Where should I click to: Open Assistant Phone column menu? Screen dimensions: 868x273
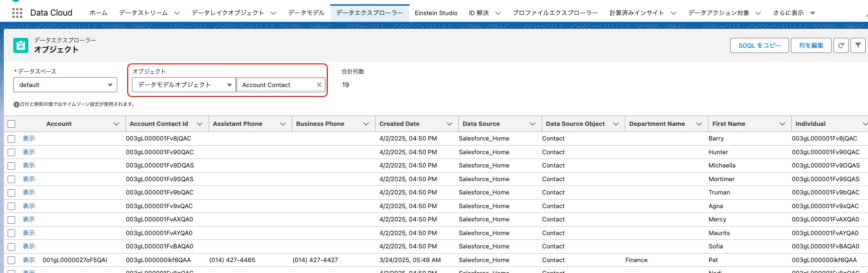click(x=283, y=124)
